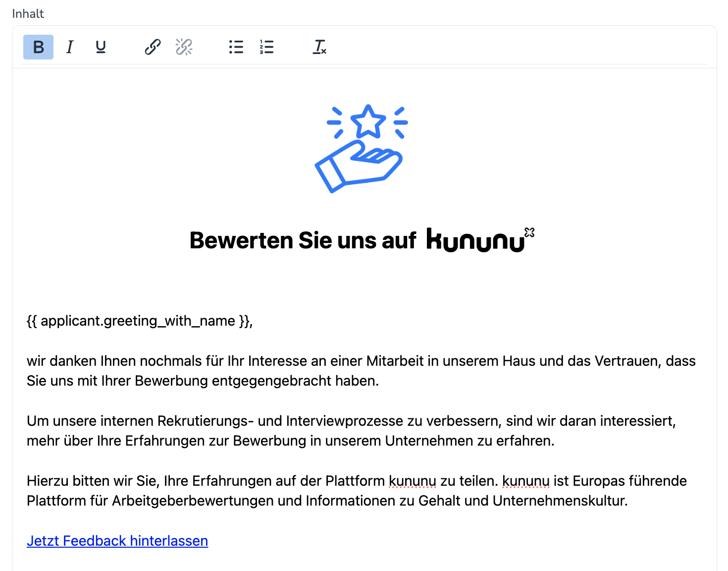This screenshot has height=571, width=728.
Task: Toggle bold formatting button
Action: (38, 47)
